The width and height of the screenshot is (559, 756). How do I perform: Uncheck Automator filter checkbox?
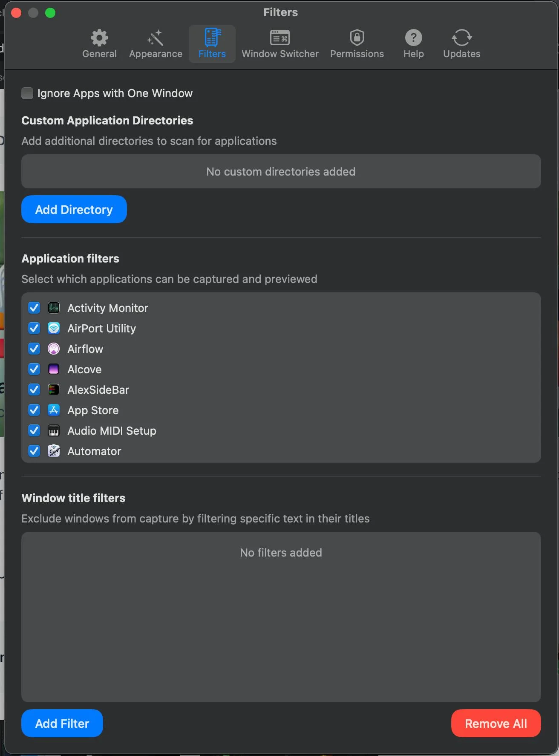pyautogui.click(x=34, y=451)
